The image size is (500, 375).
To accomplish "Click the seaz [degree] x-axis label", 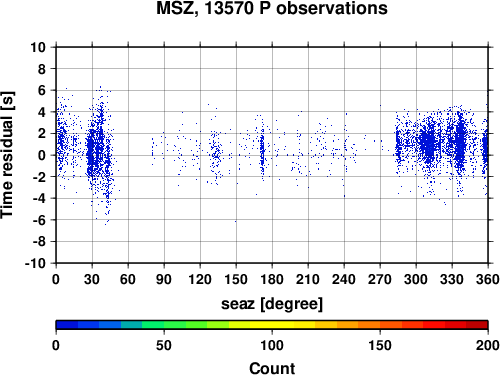I will [272, 304].
